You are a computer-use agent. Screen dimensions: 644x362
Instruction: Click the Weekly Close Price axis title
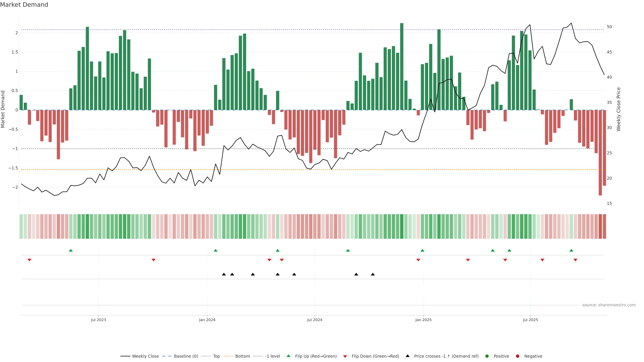coord(619,109)
